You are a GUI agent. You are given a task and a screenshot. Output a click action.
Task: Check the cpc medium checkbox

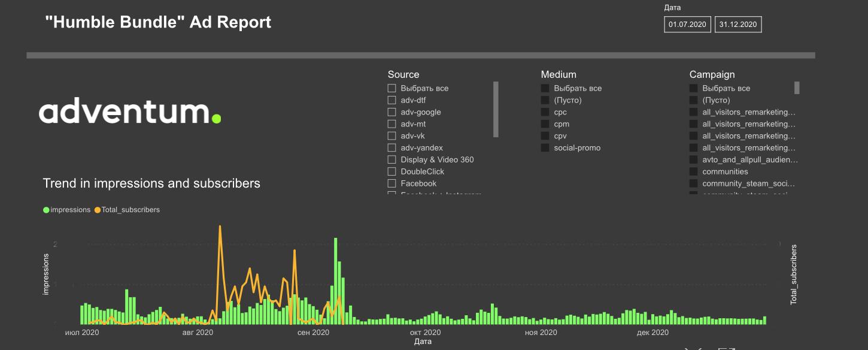tap(545, 112)
